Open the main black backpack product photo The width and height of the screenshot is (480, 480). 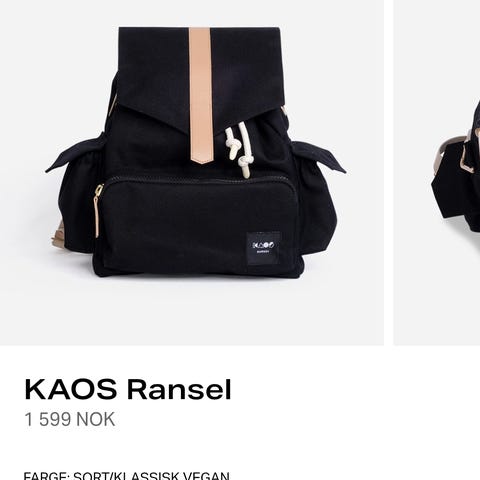click(x=192, y=172)
